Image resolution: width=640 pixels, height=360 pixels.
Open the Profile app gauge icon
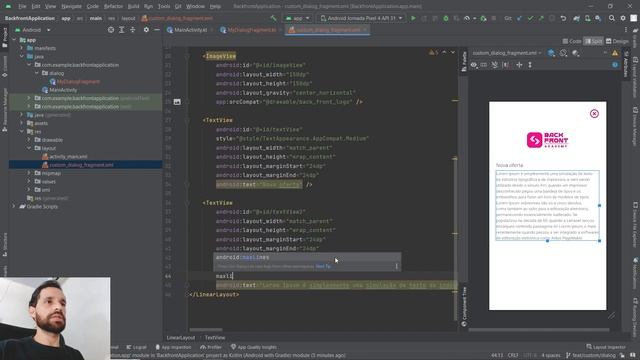(467, 18)
